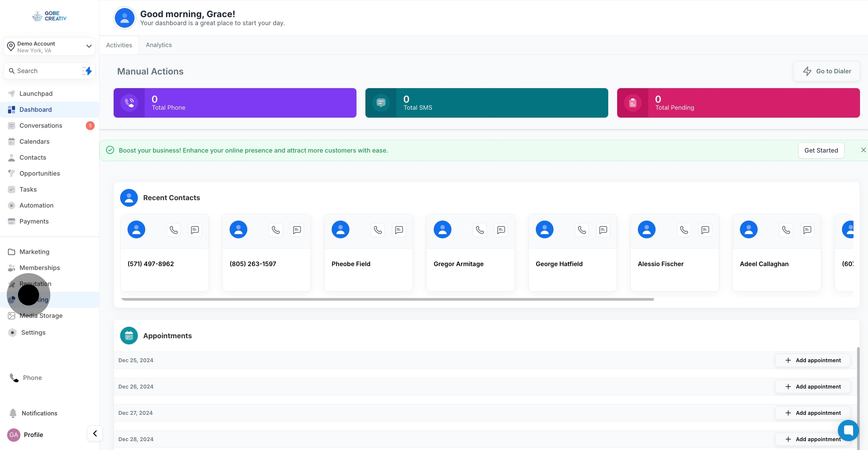868x450 pixels.
Task: Dismiss the Boost your business banner
Action: point(863,150)
